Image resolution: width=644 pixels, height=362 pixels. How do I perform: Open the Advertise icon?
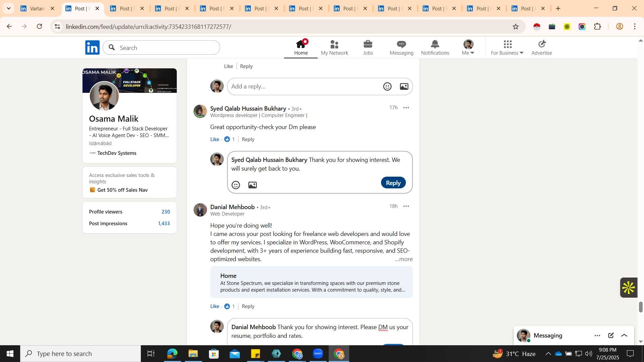pos(542,47)
